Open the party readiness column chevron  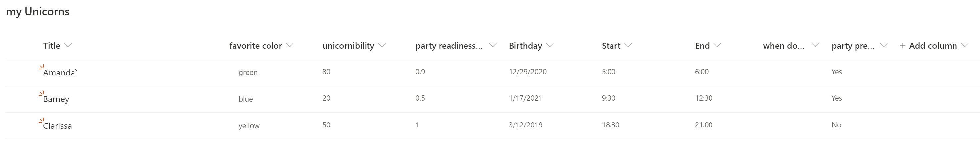tap(492, 45)
